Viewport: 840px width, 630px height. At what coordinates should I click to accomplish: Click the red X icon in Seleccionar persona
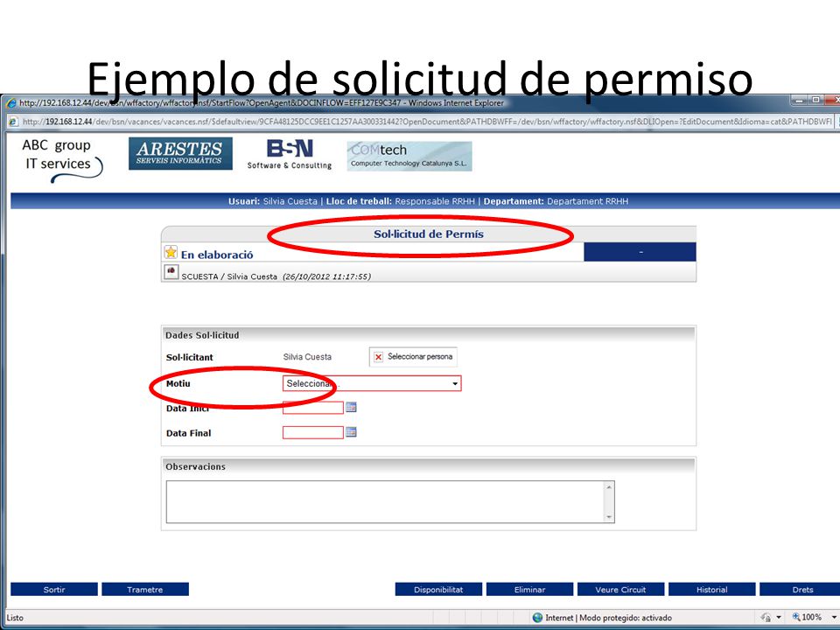[x=379, y=357]
